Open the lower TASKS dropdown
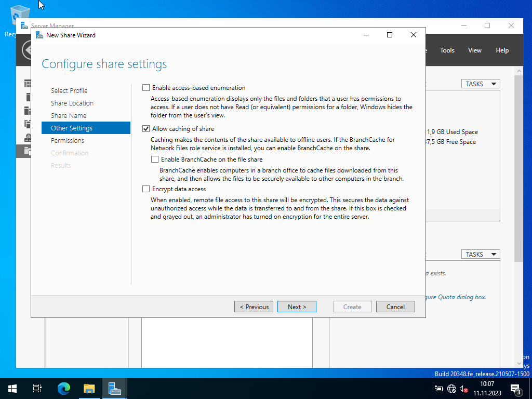Image resolution: width=532 pixels, height=399 pixels. point(480,254)
